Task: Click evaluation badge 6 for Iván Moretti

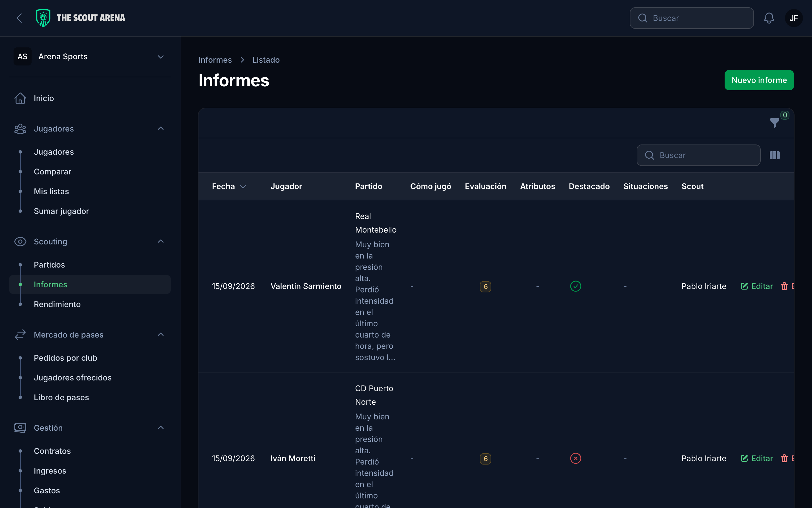Action: click(x=485, y=459)
